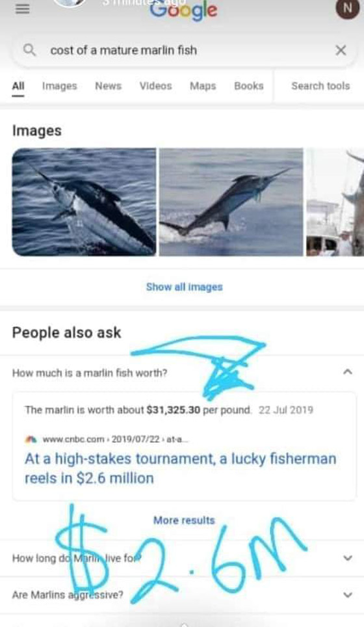Switch to the Images tab

pos(60,86)
